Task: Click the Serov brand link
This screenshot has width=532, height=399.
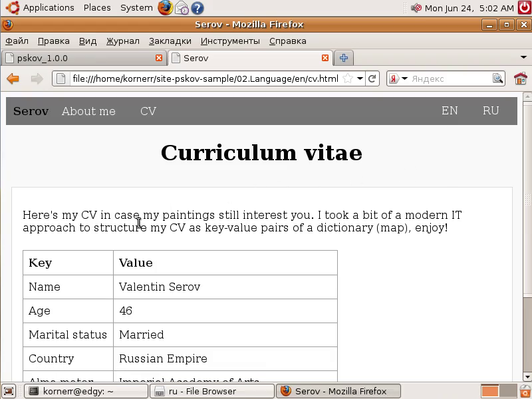Action: coord(31,111)
